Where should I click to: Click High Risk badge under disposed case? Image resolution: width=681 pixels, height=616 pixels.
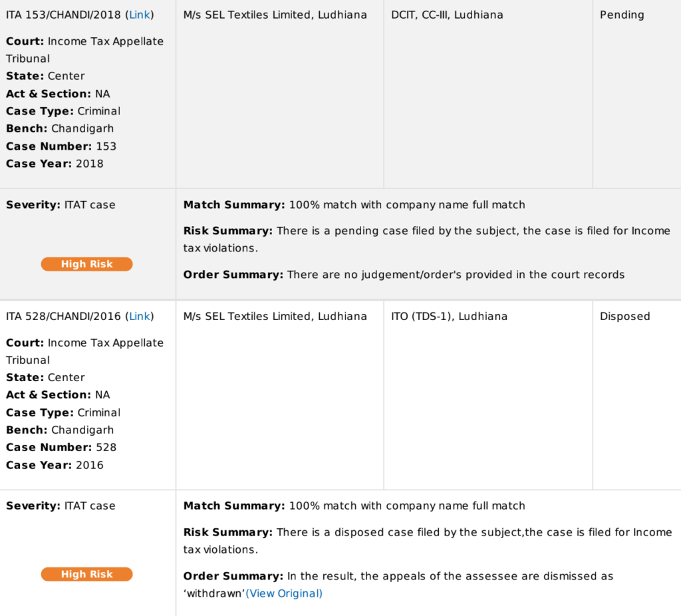click(87, 574)
